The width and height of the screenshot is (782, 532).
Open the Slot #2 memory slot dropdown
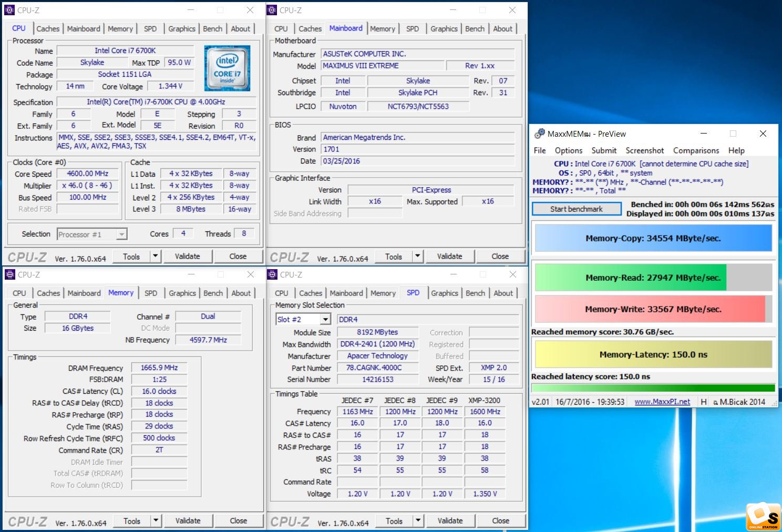(x=325, y=319)
